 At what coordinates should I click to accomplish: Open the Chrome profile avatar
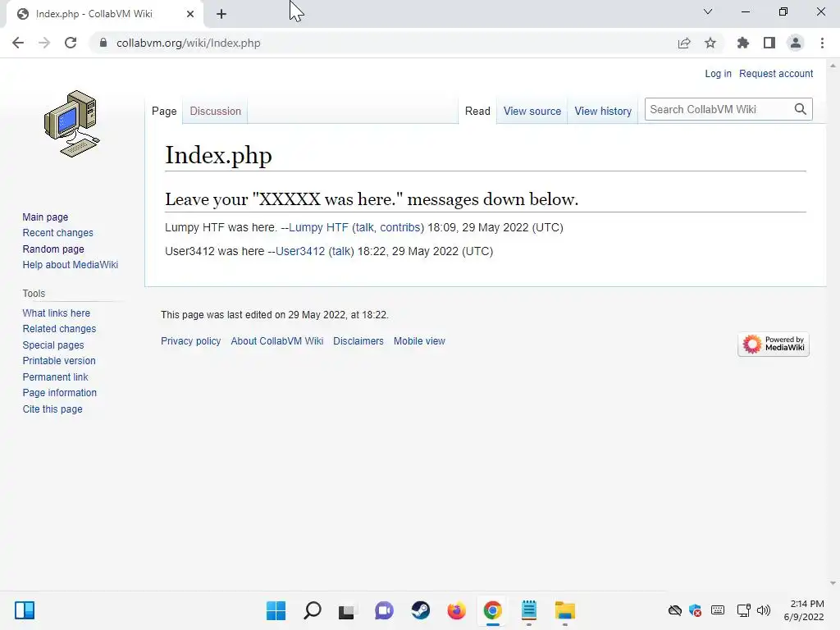tap(796, 43)
